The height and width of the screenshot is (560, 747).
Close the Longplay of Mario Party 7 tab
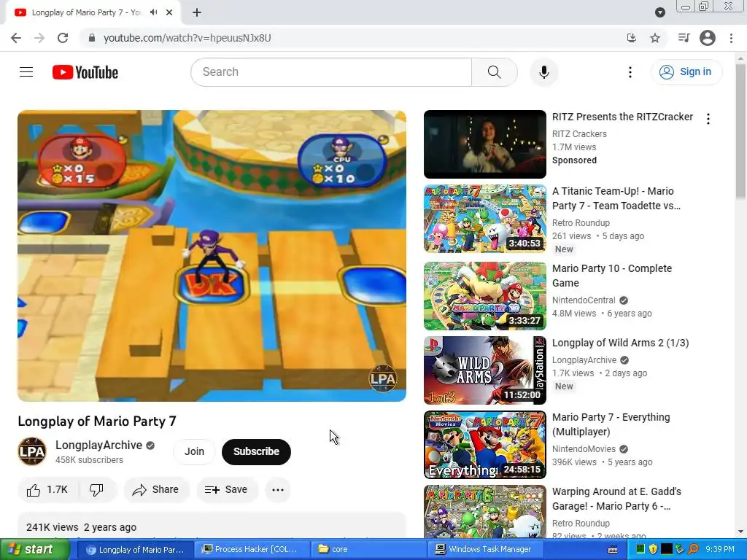tap(169, 12)
